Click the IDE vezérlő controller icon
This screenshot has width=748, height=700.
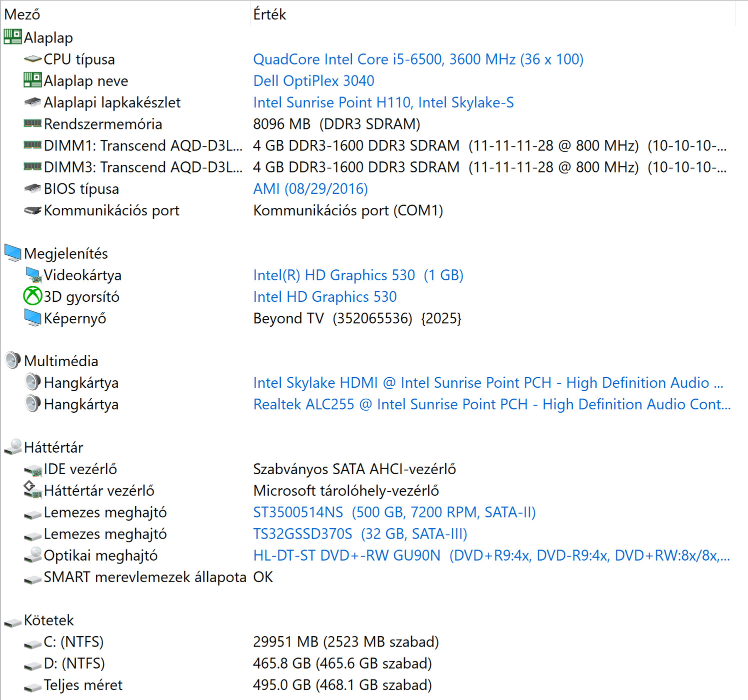33,470
